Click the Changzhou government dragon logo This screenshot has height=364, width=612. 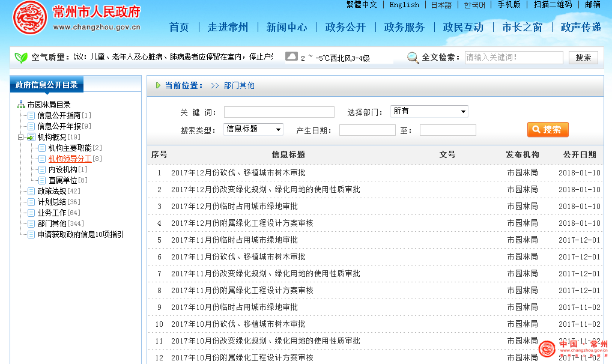29,18
